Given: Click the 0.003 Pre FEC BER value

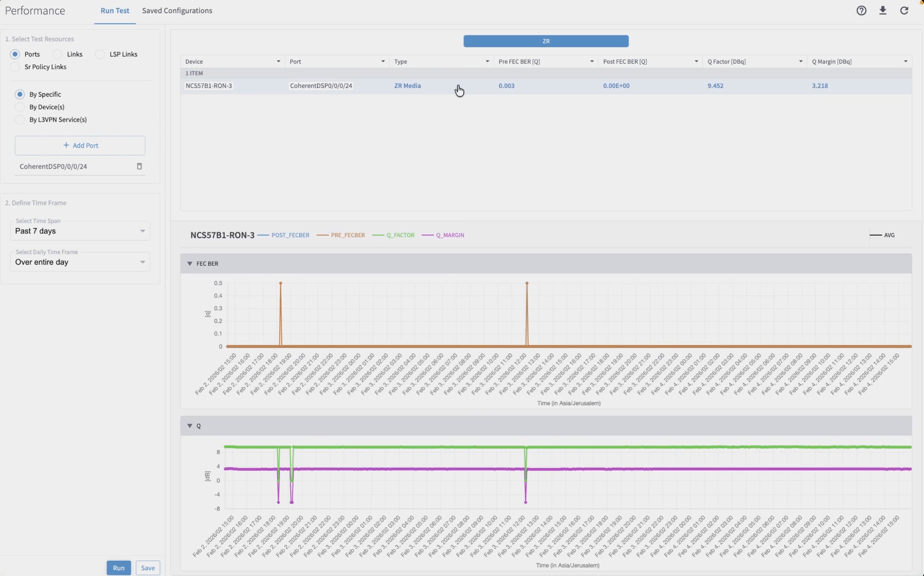Looking at the screenshot, I should (506, 86).
